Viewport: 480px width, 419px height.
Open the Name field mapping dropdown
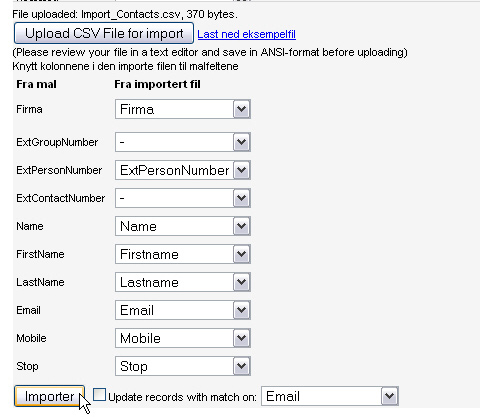183,226
